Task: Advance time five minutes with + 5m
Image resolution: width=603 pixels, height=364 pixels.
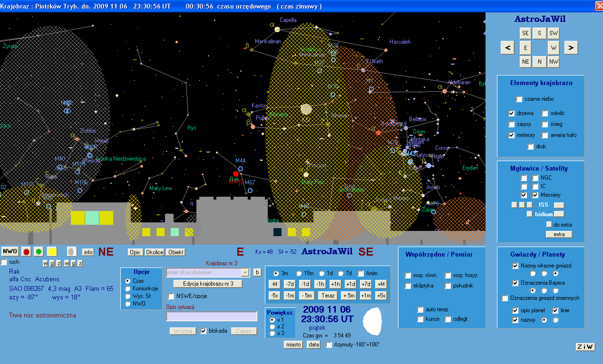Action: click(349, 296)
